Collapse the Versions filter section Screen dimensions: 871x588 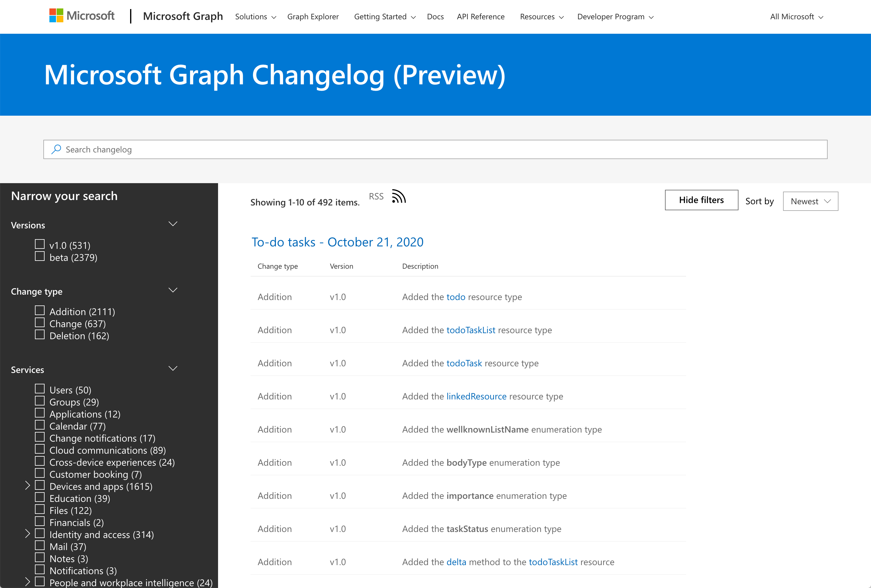pyautogui.click(x=173, y=224)
